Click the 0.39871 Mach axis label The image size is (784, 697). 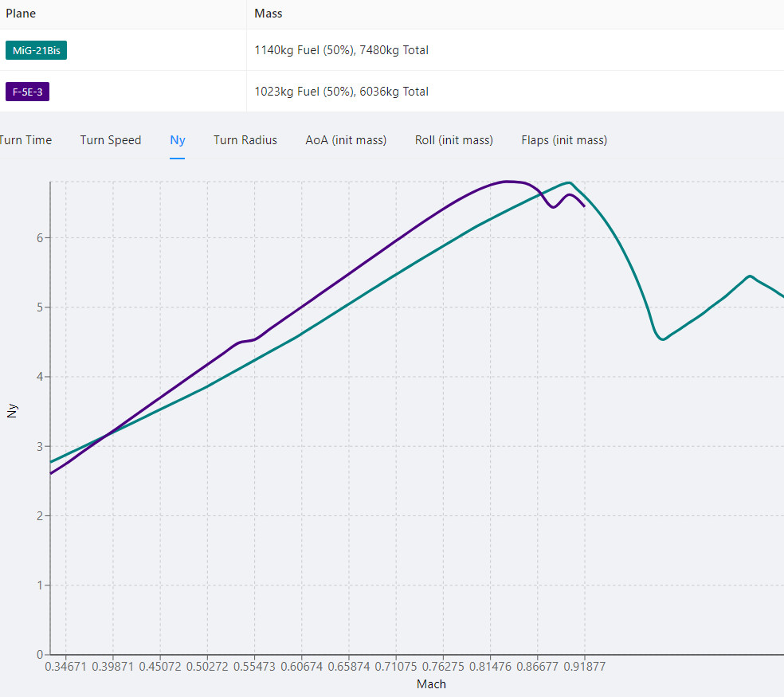[x=113, y=667]
